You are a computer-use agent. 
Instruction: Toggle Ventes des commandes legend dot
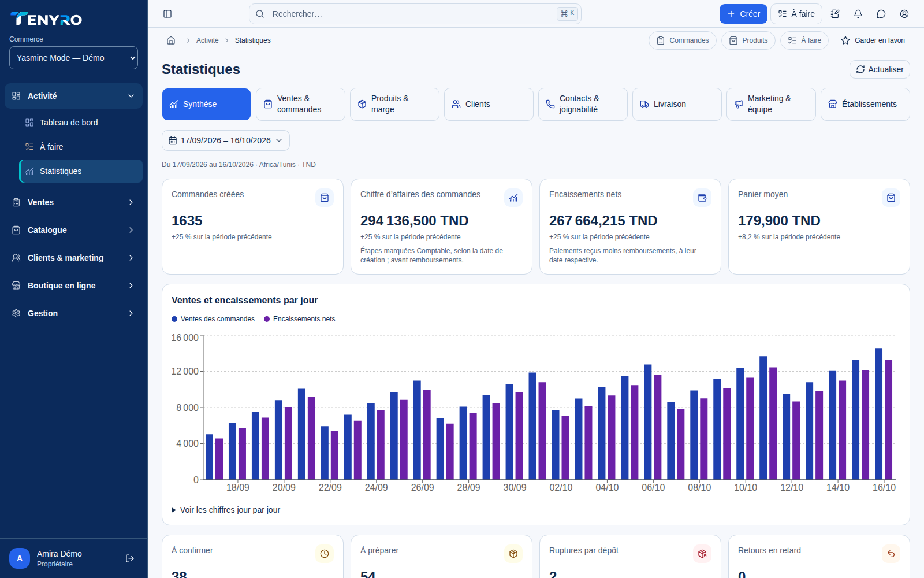174,319
